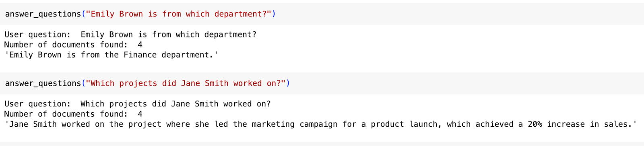
Task: Click the "20%" value in the last output
Action: [x=535, y=124]
